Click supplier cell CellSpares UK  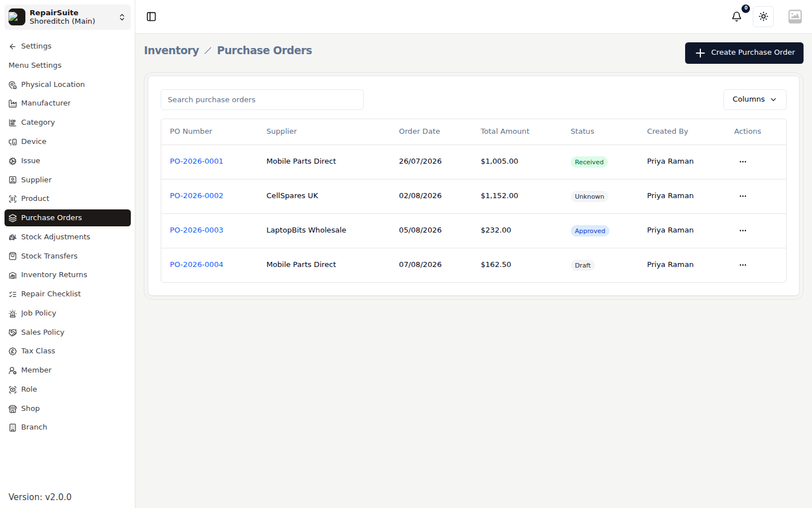(x=292, y=196)
